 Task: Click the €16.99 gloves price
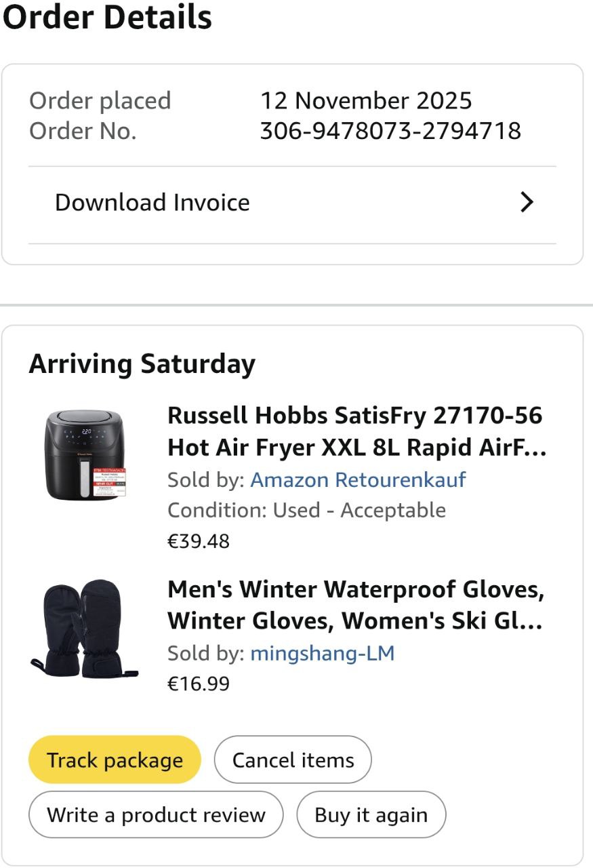199,684
